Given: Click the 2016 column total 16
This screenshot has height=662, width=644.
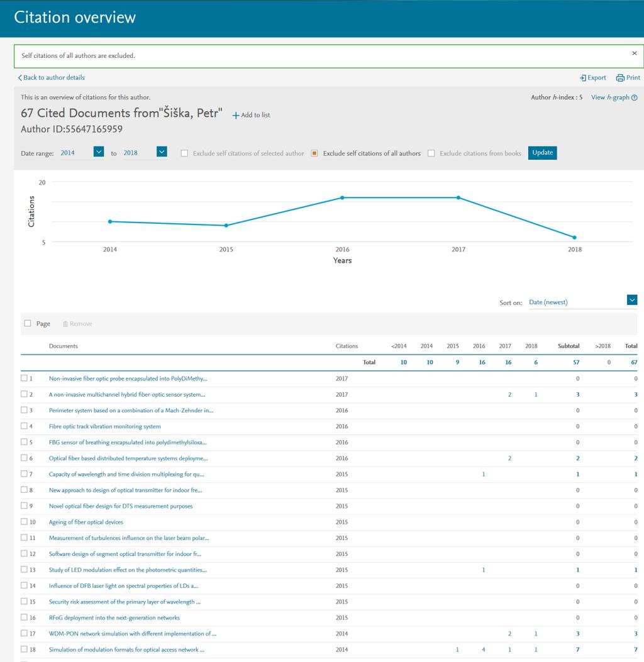Looking at the screenshot, I should click(x=482, y=362).
